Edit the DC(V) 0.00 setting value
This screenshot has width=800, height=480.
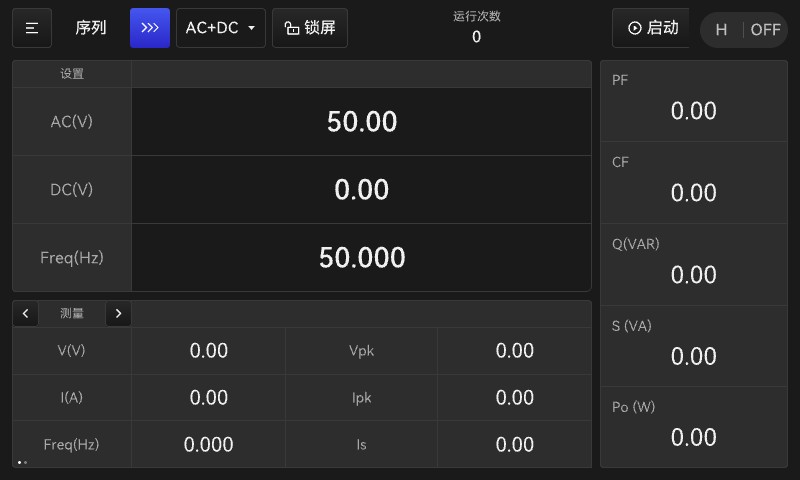tap(361, 189)
